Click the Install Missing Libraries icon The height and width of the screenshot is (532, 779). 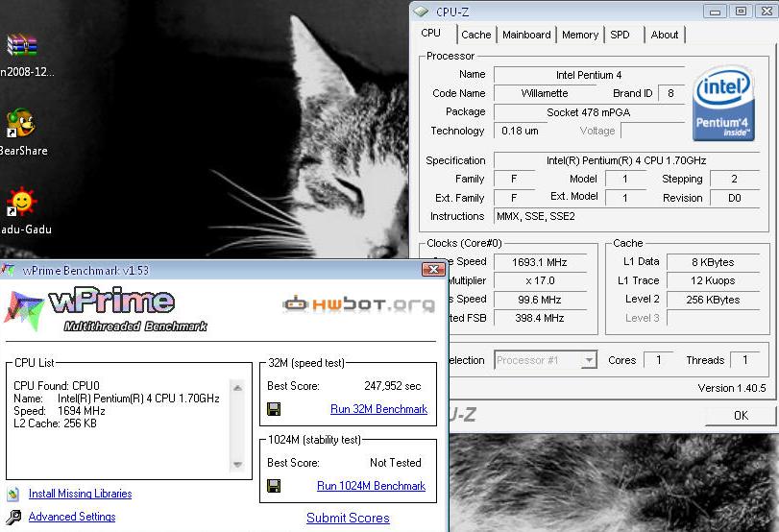click(13, 494)
